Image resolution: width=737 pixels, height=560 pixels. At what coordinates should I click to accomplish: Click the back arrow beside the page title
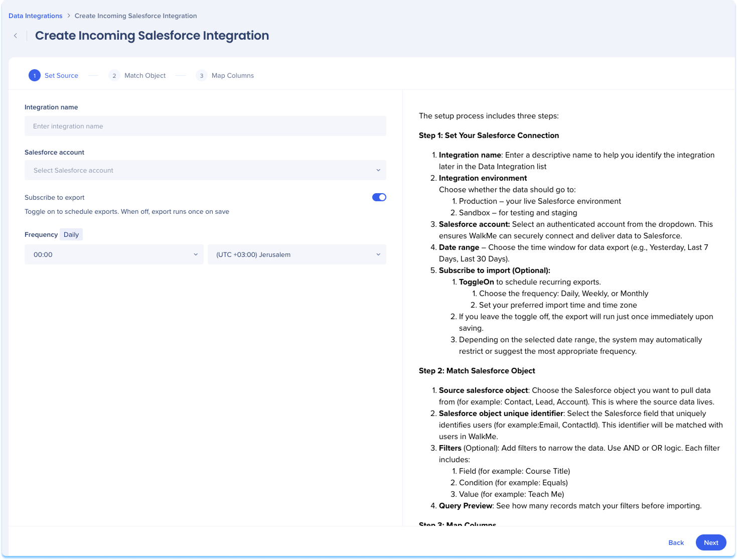pos(16,36)
